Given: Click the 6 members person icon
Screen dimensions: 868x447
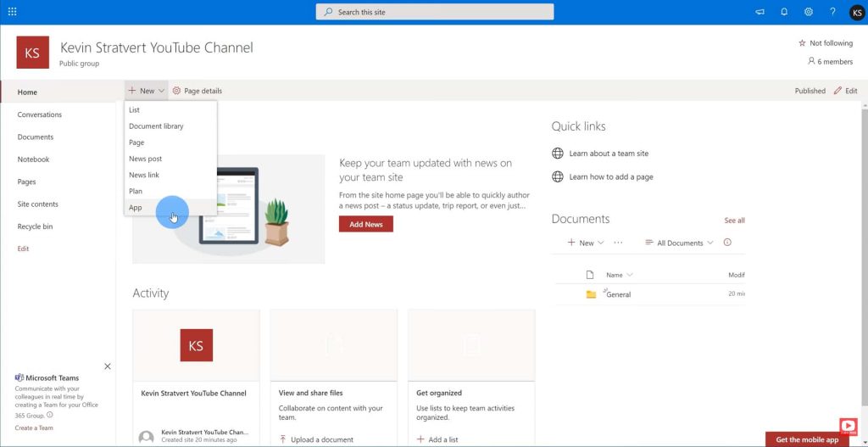Looking at the screenshot, I should point(811,61).
